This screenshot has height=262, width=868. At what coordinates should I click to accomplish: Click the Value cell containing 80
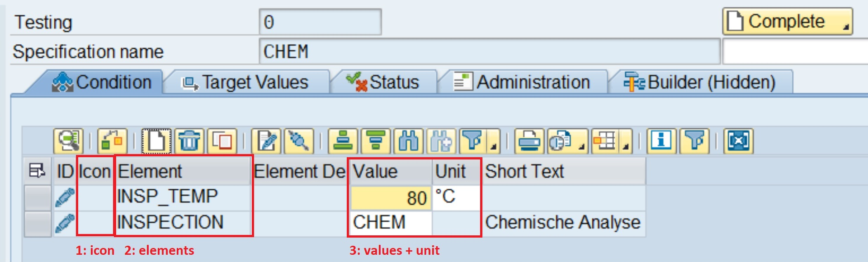tap(391, 198)
